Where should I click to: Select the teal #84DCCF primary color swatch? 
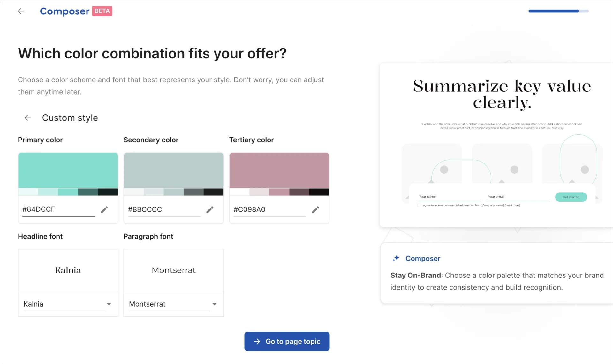(68, 171)
